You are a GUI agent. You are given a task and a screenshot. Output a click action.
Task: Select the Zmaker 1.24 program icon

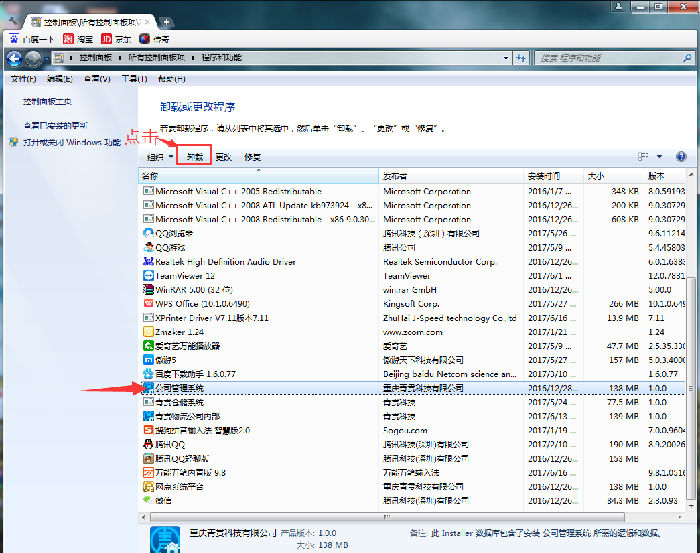click(148, 332)
